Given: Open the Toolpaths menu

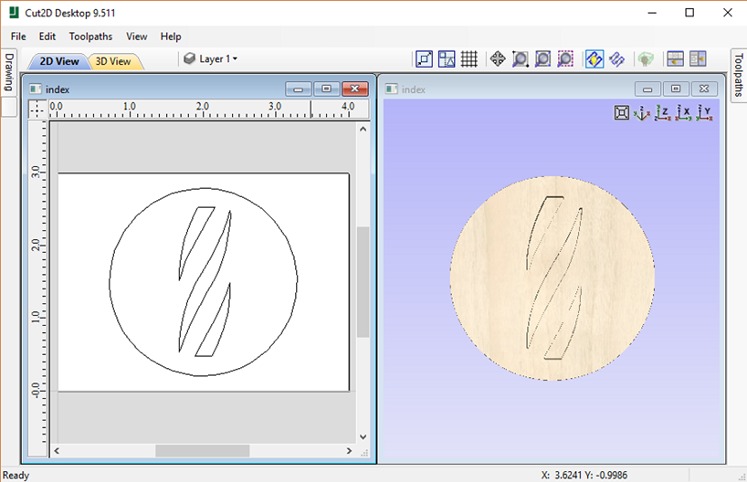Looking at the screenshot, I should (x=91, y=36).
